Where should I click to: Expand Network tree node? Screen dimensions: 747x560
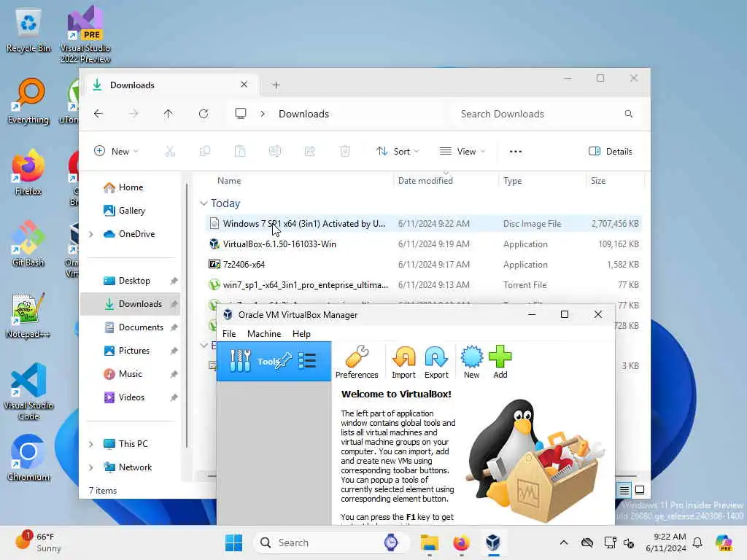coord(91,467)
